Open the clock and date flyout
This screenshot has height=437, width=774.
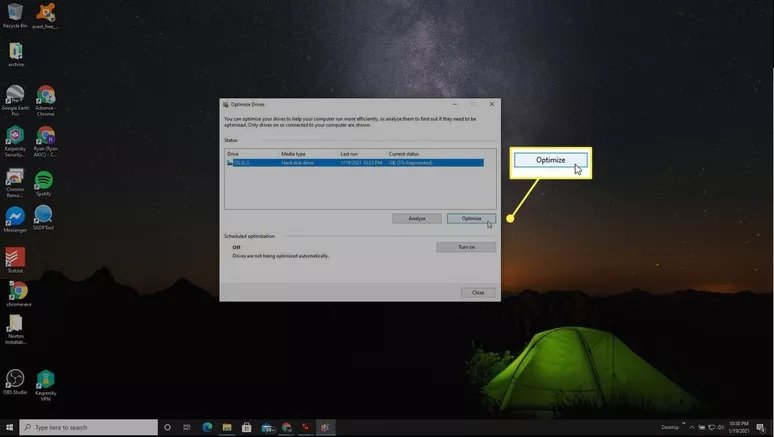[x=739, y=428]
